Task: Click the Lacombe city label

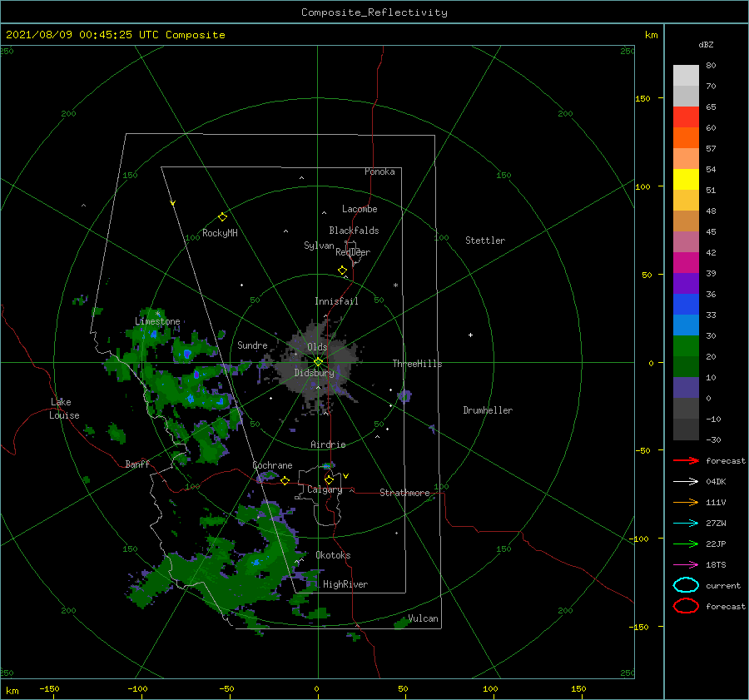Action: click(360, 209)
